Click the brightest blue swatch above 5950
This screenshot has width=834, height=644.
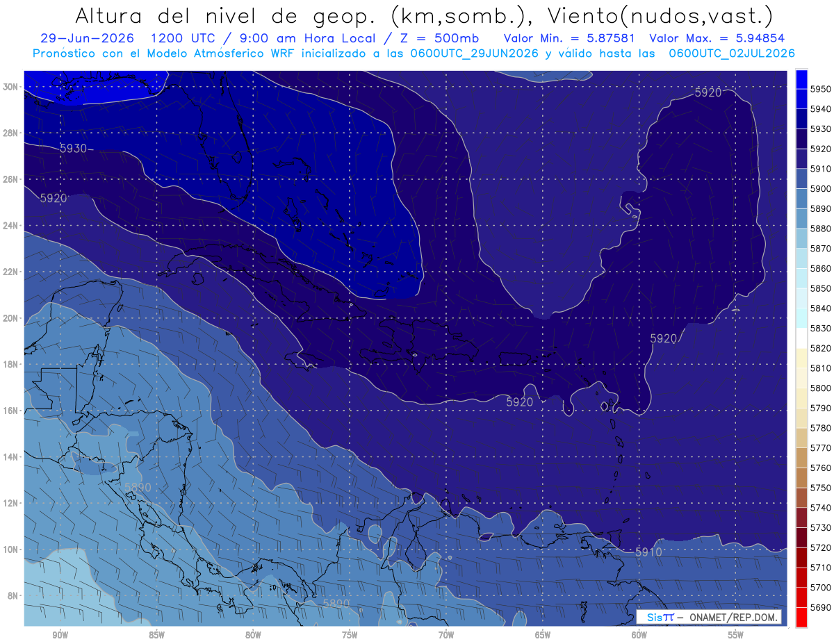tap(801, 79)
